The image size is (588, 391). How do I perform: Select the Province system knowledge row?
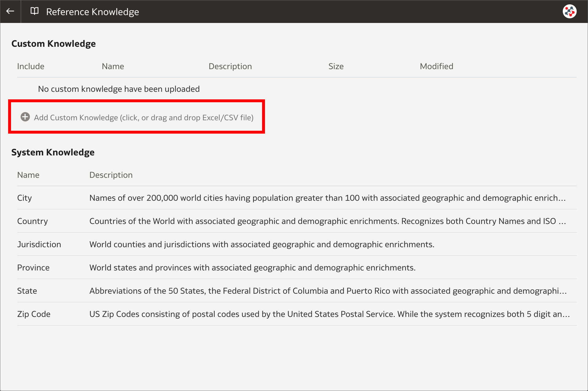pyautogui.click(x=33, y=268)
